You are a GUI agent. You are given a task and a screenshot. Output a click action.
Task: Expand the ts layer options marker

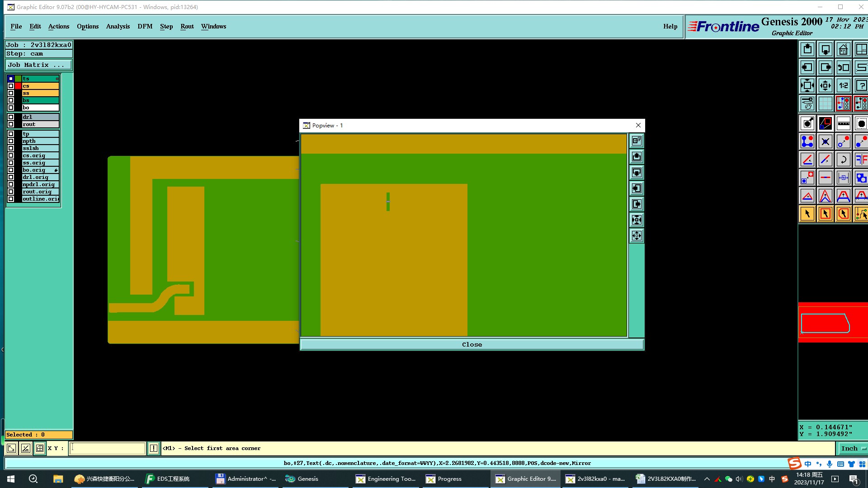pyautogui.click(x=57, y=79)
